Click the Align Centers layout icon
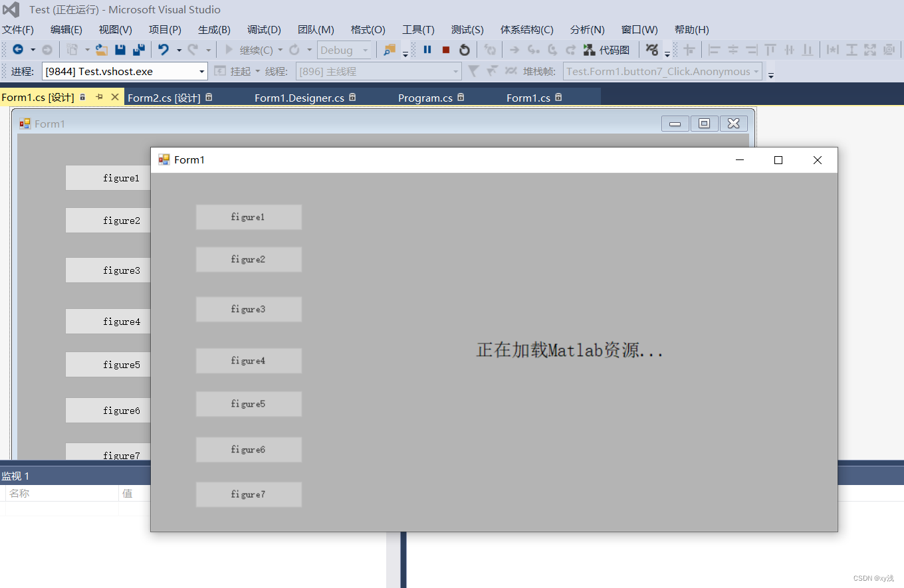This screenshot has width=904, height=588. pos(733,50)
